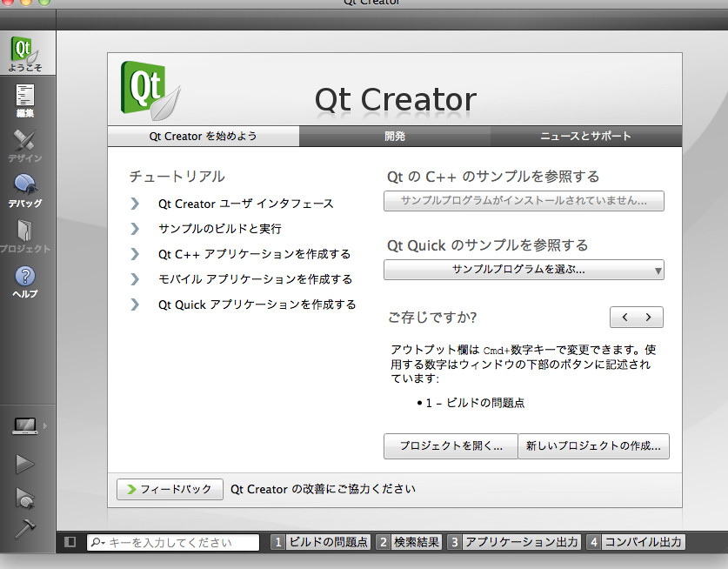Open the ヘルプ help mode

[x=24, y=282]
